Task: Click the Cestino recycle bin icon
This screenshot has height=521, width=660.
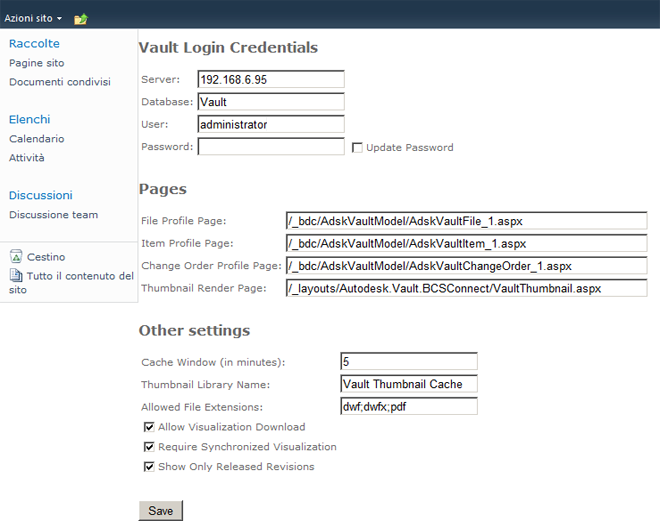Action: coord(16,256)
